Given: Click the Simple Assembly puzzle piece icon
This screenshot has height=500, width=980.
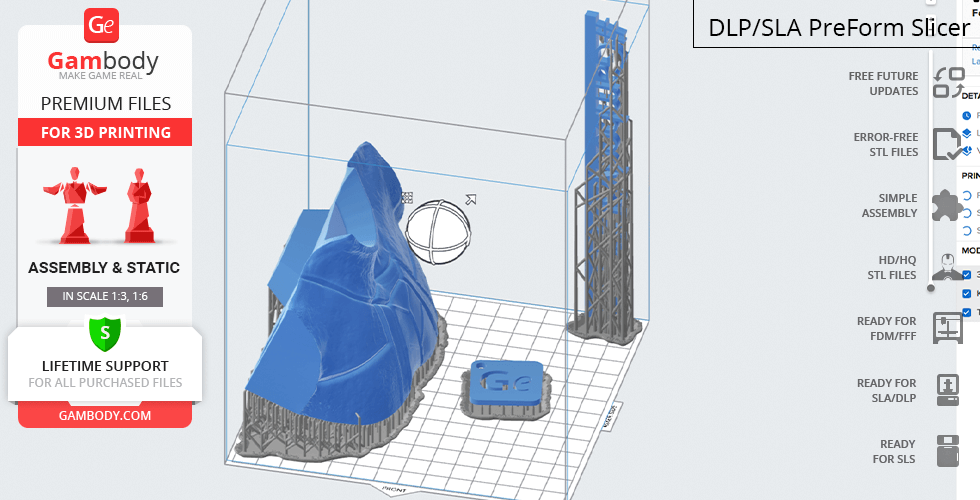Looking at the screenshot, I should point(946,206).
